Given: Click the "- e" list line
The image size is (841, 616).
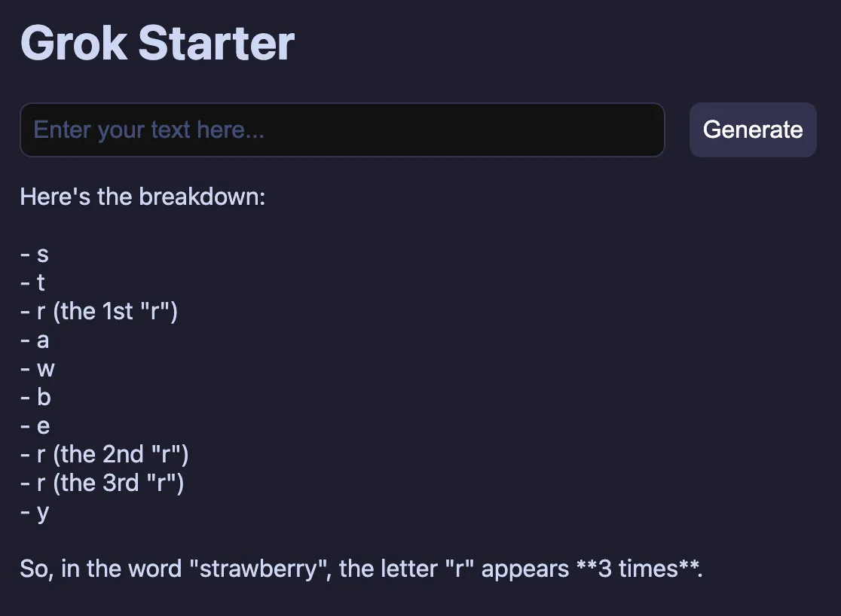Looking at the screenshot, I should tap(35, 426).
